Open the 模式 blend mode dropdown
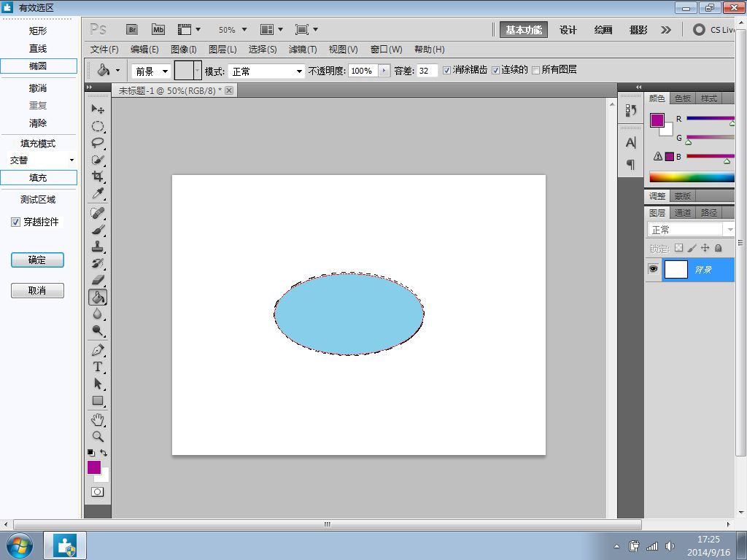Image resolution: width=747 pixels, height=560 pixels. [266, 71]
